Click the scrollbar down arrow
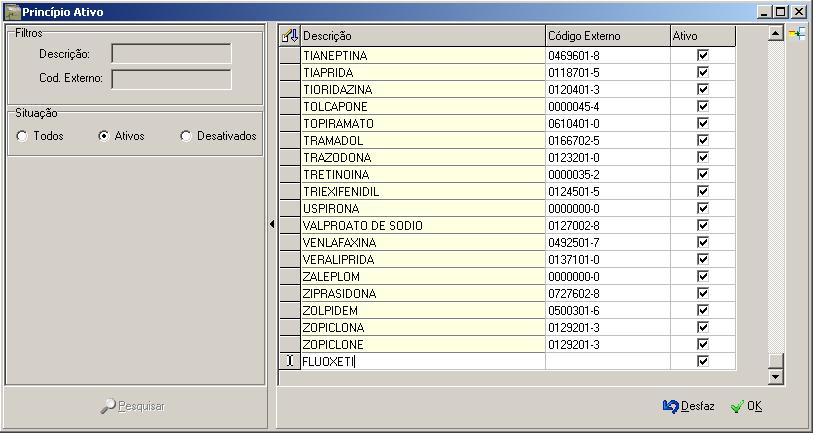Viewport: 813px width, 433px height. [x=776, y=377]
